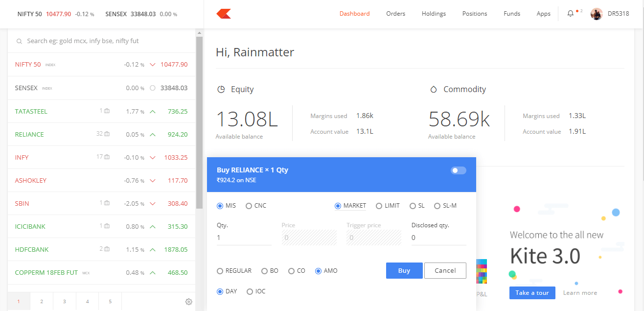Click the up arrow on COPPERM 18FEB FUT row
Screen dimensions: 644x311
pyautogui.click(x=153, y=273)
